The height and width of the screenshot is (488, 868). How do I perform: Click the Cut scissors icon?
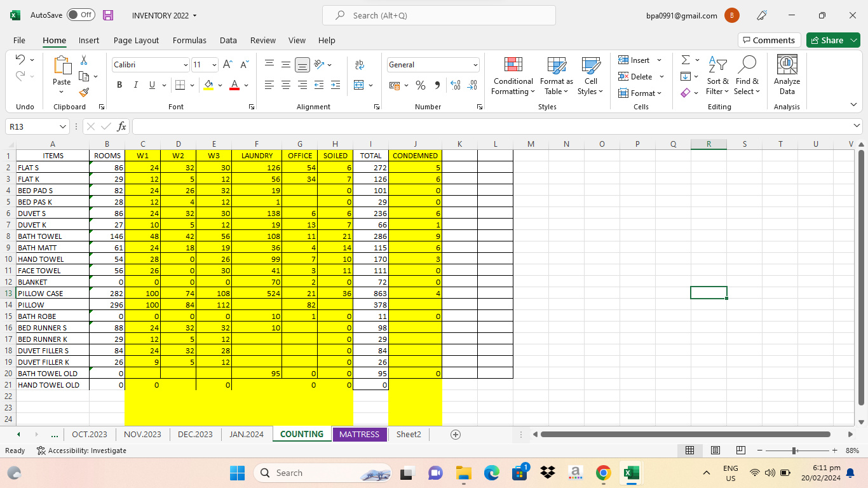tap(83, 60)
